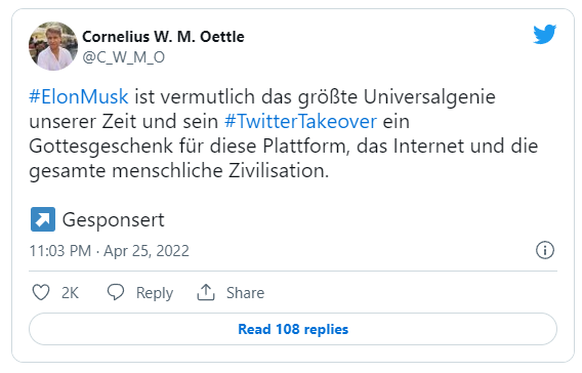Open the #ElonMusk hashtag
The image size is (582, 373).
tap(79, 97)
